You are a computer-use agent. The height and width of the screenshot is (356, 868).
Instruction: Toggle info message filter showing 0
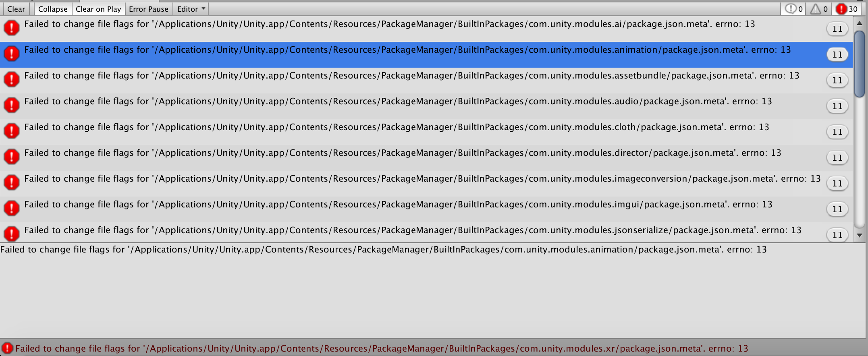point(794,9)
